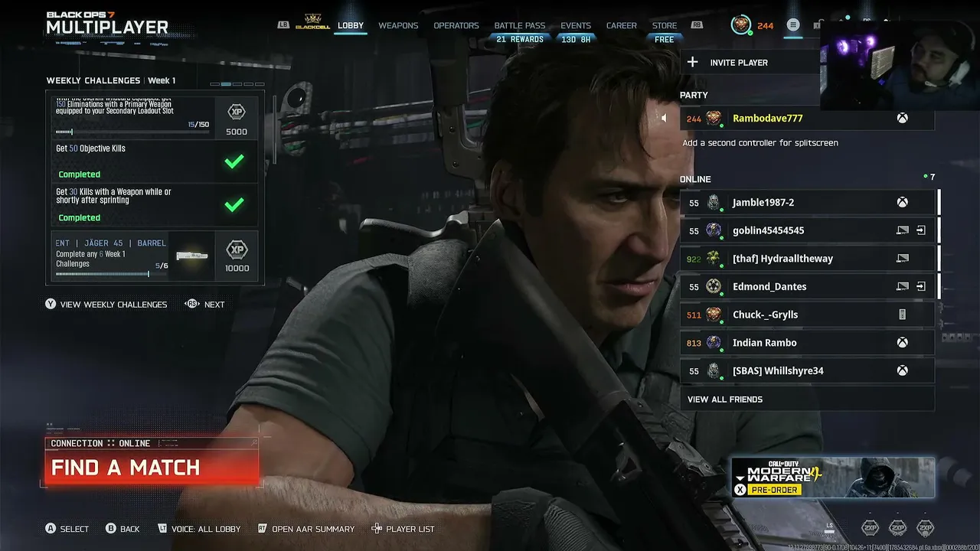Open the Battle Pass tab
This screenshot has width=980, height=551.
click(x=520, y=25)
